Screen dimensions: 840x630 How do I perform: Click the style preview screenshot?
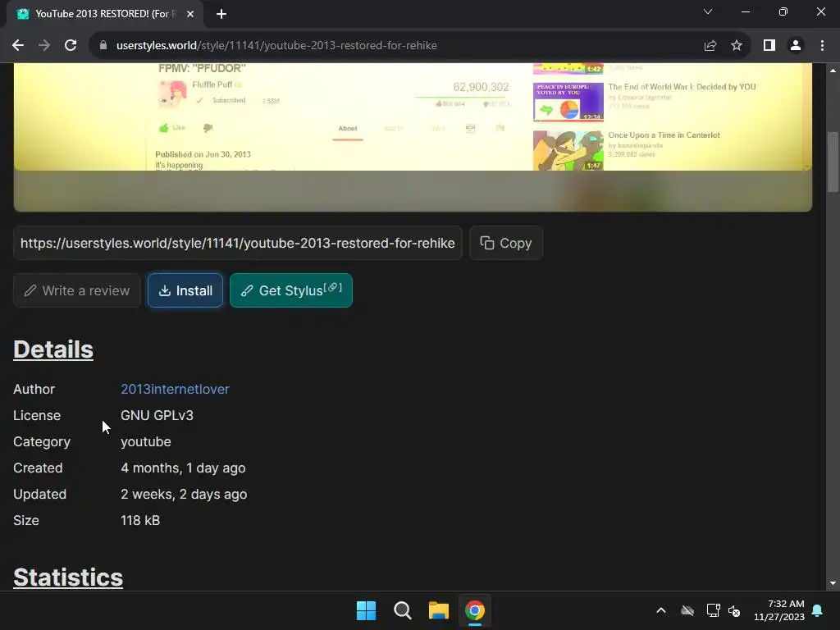click(413, 137)
